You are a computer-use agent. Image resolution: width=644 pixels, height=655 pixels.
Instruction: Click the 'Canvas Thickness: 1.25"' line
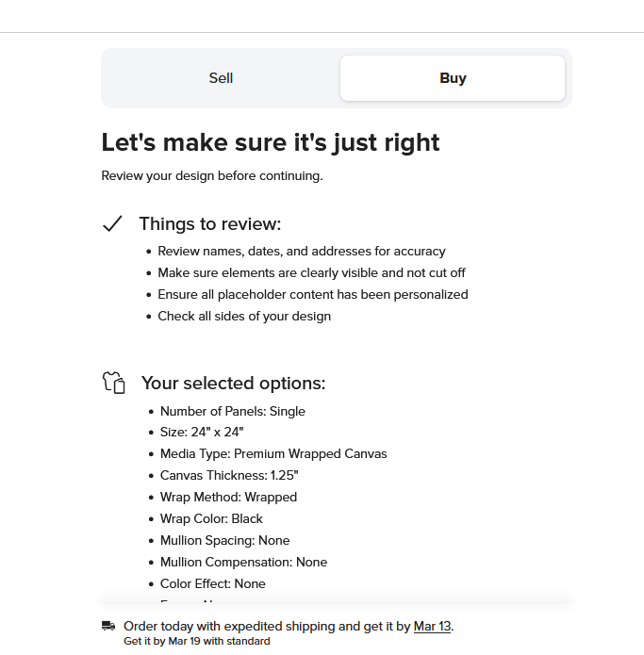[229, 475]
